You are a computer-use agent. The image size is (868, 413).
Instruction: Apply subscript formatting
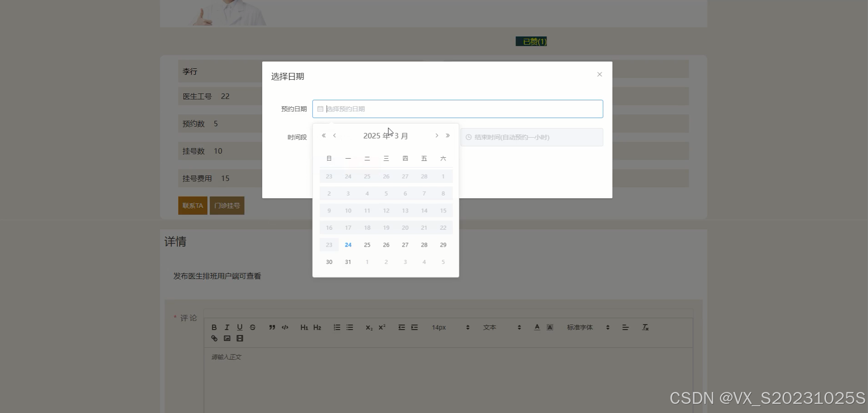point(369,327)
